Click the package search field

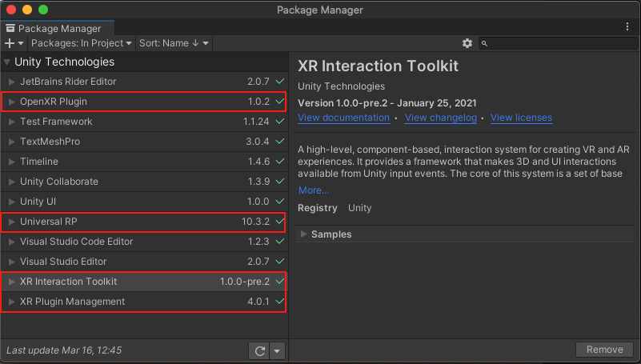pyautogui.click(x=557, y=43)
